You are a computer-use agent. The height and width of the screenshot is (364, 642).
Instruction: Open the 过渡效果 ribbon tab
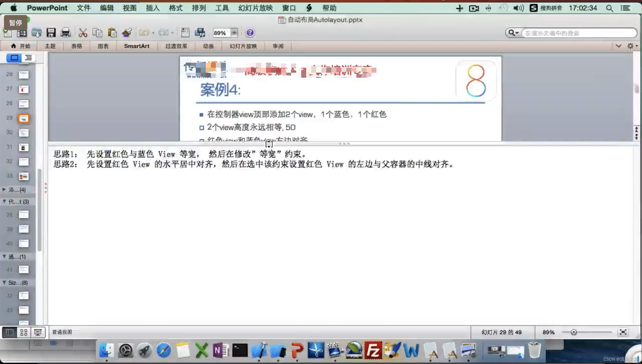176,46
